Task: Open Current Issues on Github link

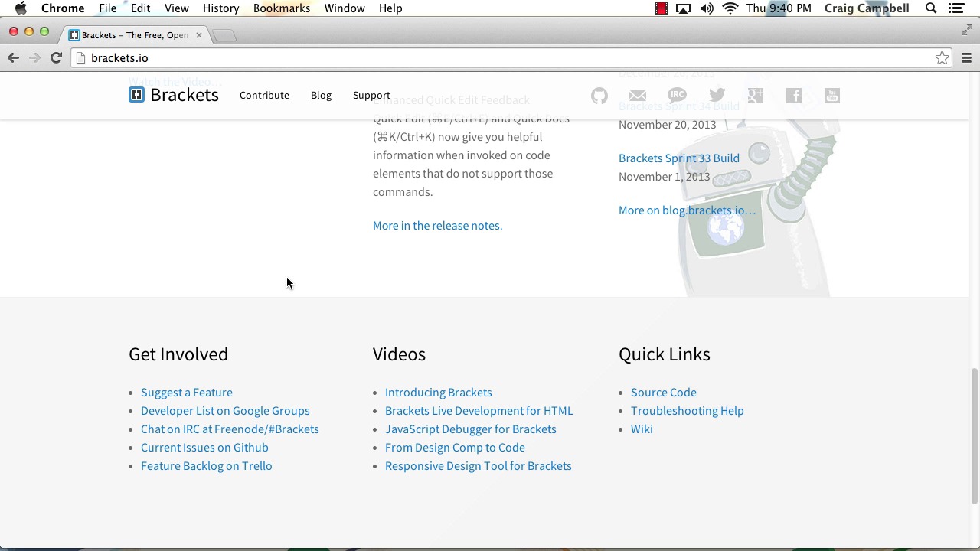Action: coord(204,448)
